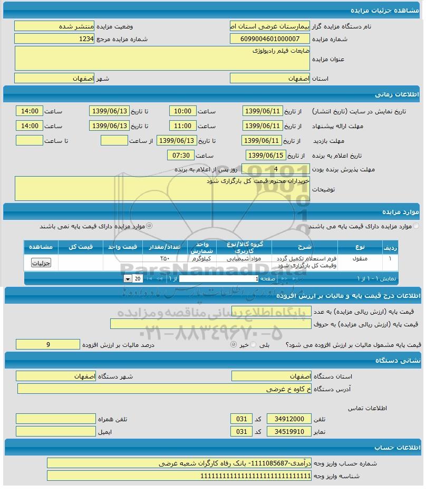The image size is (426, 504).
Task: Click the 'قیمت واحد' column header
Action: (x=123, y=247)
